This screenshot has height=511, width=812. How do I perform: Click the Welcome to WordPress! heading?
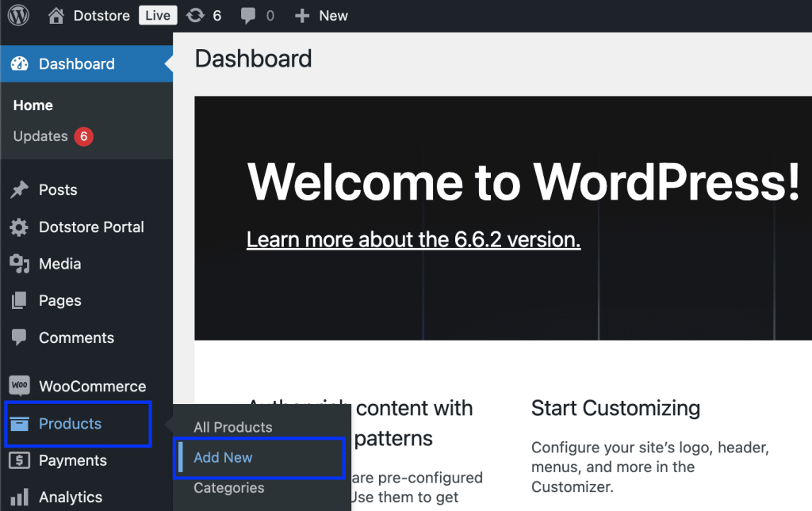point(523,181)
